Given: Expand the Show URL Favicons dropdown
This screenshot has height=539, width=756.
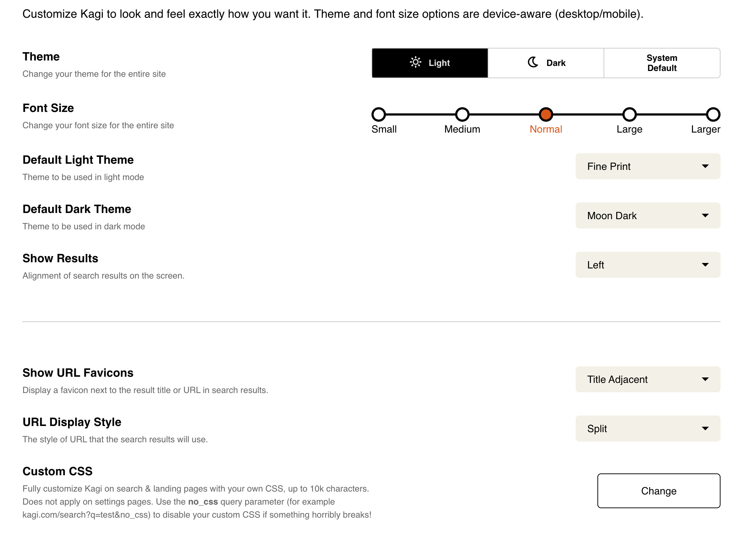Looking at the screenshot, I should pos(647,379).
